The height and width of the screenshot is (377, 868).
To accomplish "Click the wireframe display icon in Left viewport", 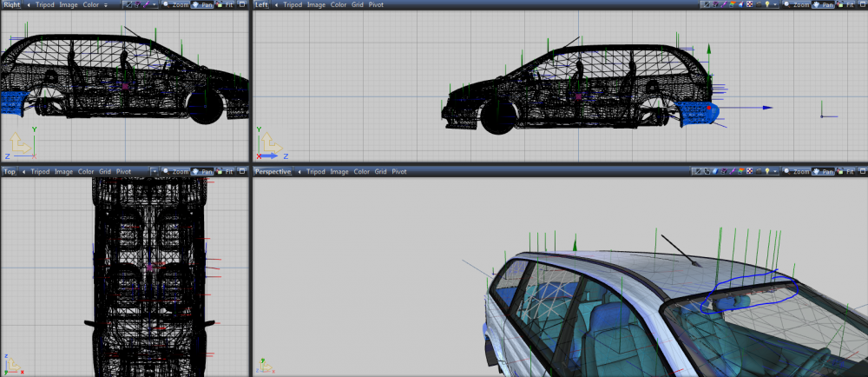I will (707, 4).
